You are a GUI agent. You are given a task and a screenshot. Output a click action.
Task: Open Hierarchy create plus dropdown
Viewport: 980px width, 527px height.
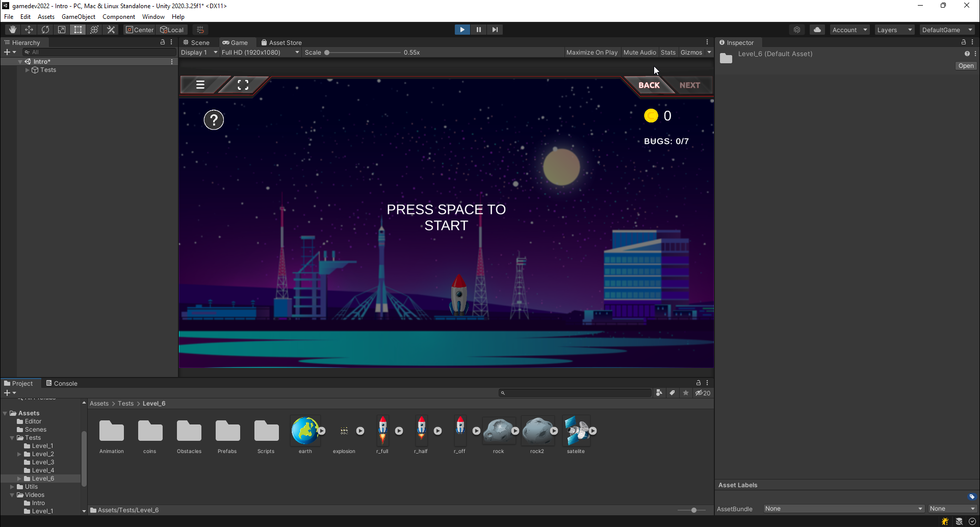click(x=10, y=52)
